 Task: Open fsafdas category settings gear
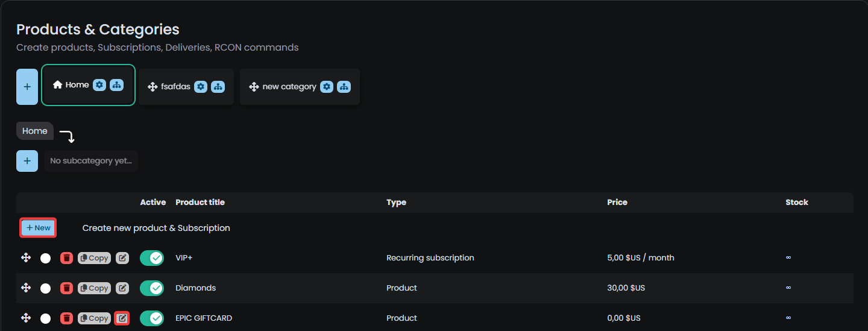(201, 87)
